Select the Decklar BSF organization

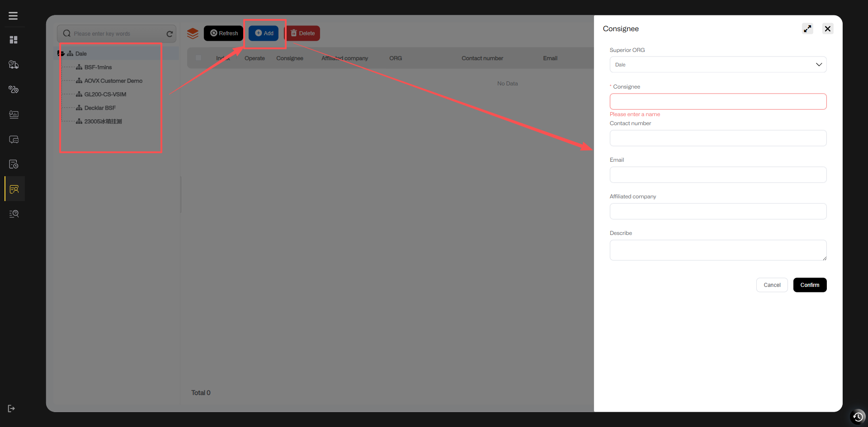[x=100, y=108]
